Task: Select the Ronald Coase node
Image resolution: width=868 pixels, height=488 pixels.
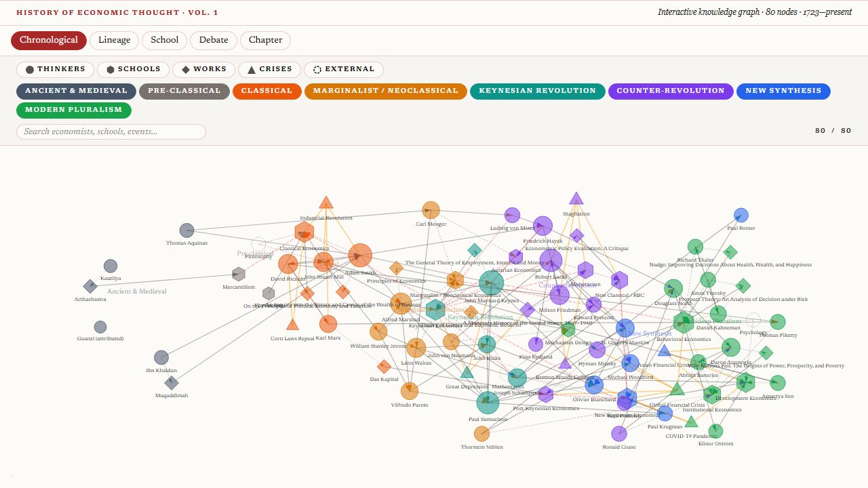Action: [x=619, y=434]
